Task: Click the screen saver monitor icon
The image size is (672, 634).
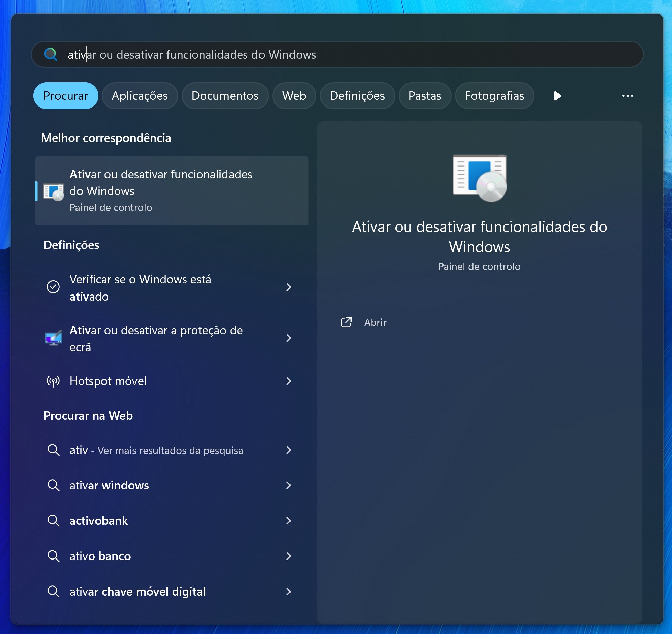Action: coord(53,338)
